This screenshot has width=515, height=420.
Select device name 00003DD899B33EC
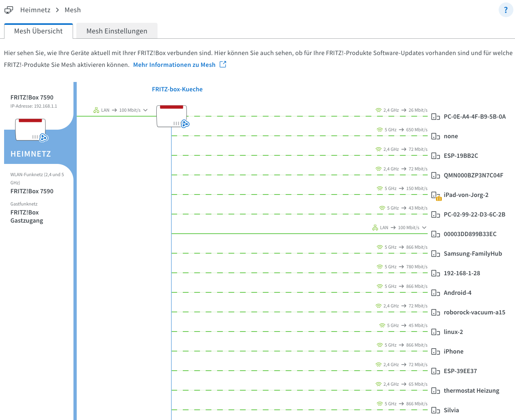pos(470,234)
